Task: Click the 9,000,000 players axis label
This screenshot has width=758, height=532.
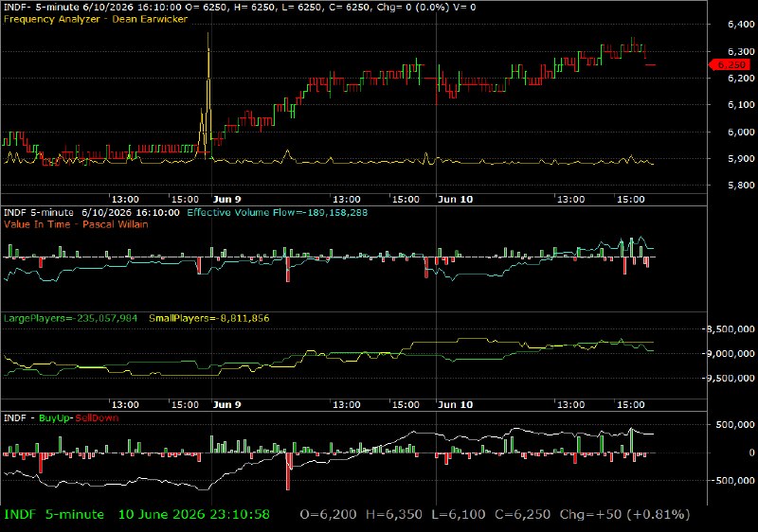Action: coord(731,354)
